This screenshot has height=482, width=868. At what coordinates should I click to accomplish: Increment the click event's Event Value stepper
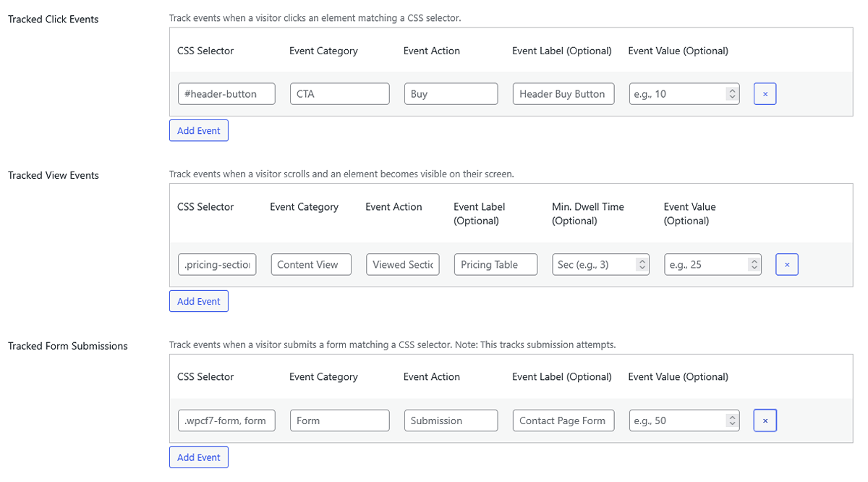(x=731, y=90)
